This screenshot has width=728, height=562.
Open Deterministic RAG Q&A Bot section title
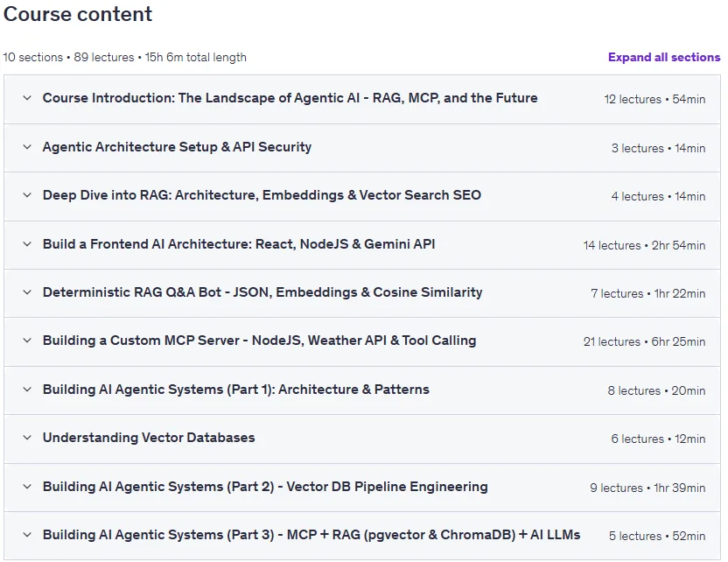262,292
